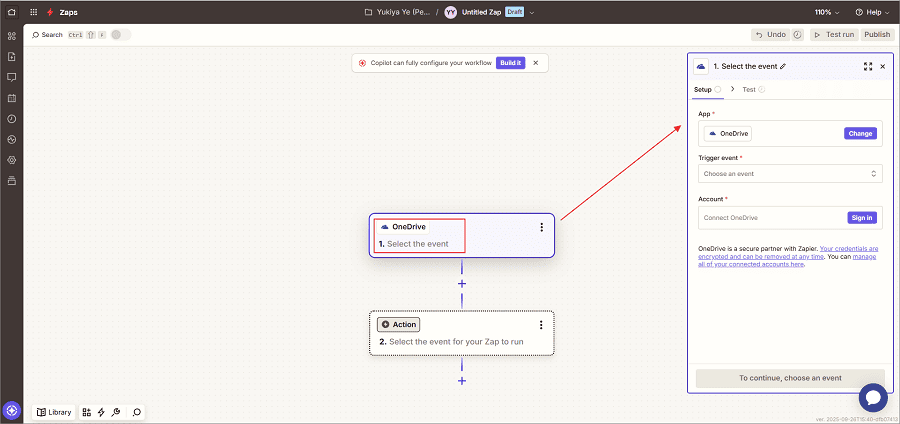The height and width of the screenshot is (424, 900).
Task: Open the stacked-box icon in left sidebar
Action: 11,181
